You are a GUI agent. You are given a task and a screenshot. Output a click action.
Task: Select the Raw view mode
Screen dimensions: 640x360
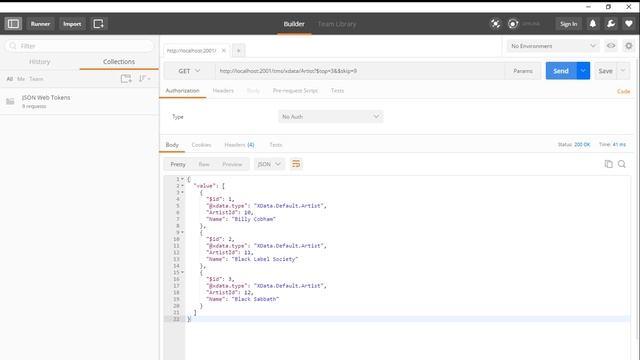point(204,164)
